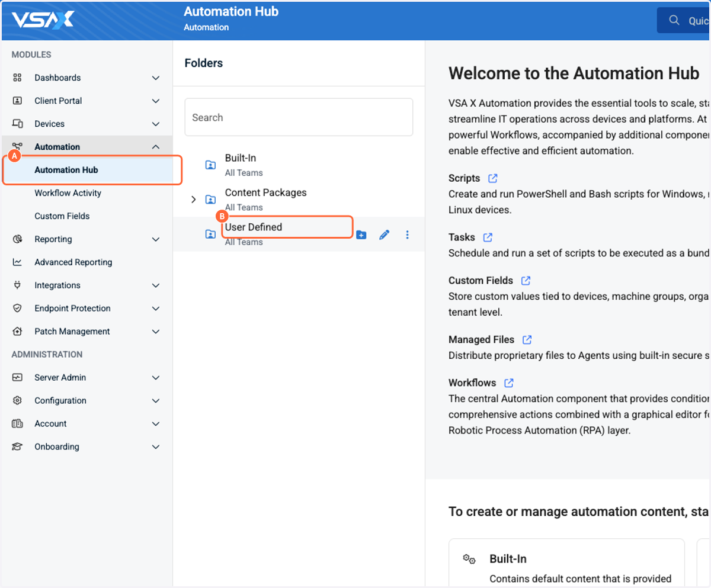711x588 pixels.
Task: Click the Tasks heading
Action: click(x=462, y=237)
